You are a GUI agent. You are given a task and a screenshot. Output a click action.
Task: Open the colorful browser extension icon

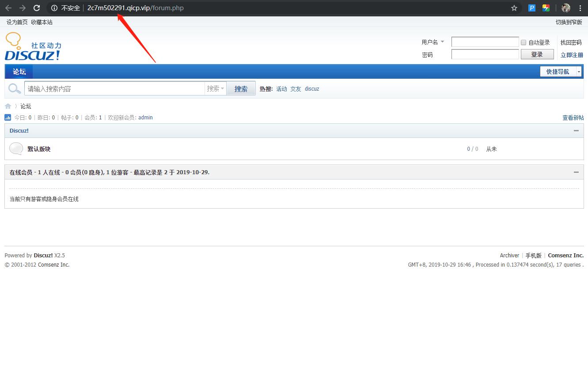click(546, 8)
